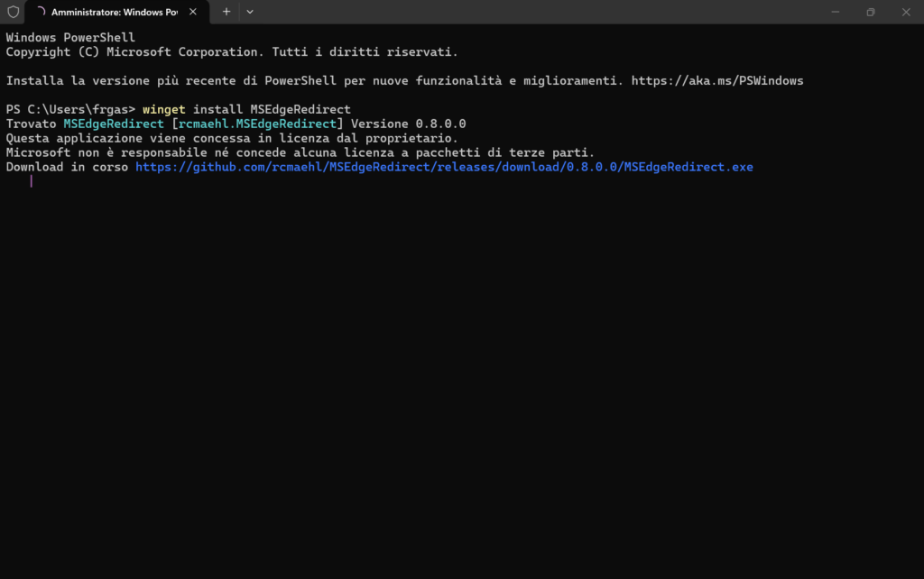Screen dimensions: 924x579
Task: Click the 'Microsoft non è responsabile' line
Action: 300,152
